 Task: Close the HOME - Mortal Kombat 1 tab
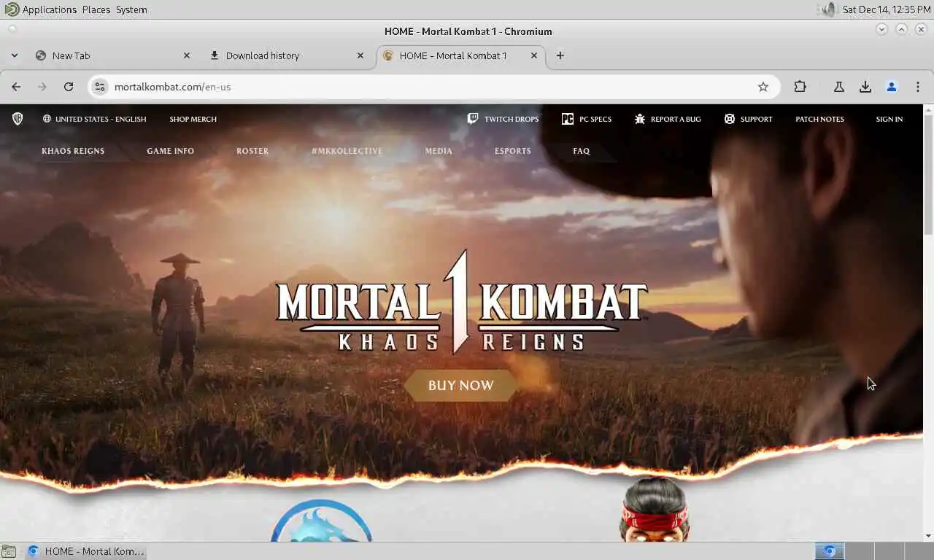click(x=533, y=55)
